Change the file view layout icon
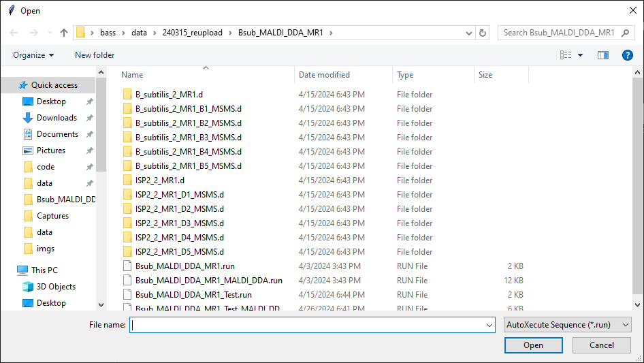Image resolution: width=644 pixels, height=363 pixels. [x=566, y=55]
